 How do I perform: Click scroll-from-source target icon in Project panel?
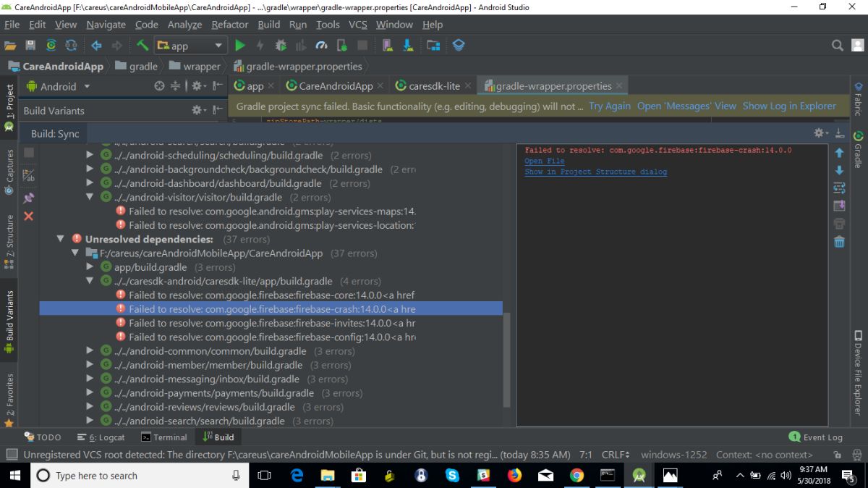(x=160, y=86)
